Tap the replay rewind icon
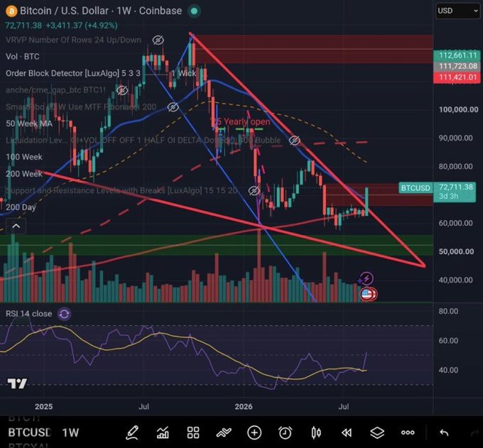 tap(347, 433)
